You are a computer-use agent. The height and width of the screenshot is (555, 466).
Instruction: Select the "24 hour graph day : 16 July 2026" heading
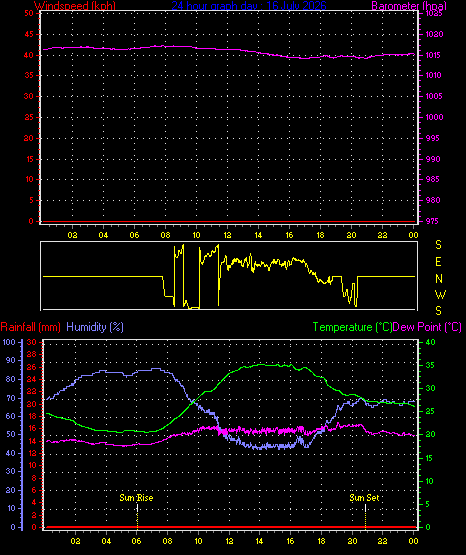click(x=249, y=6)
